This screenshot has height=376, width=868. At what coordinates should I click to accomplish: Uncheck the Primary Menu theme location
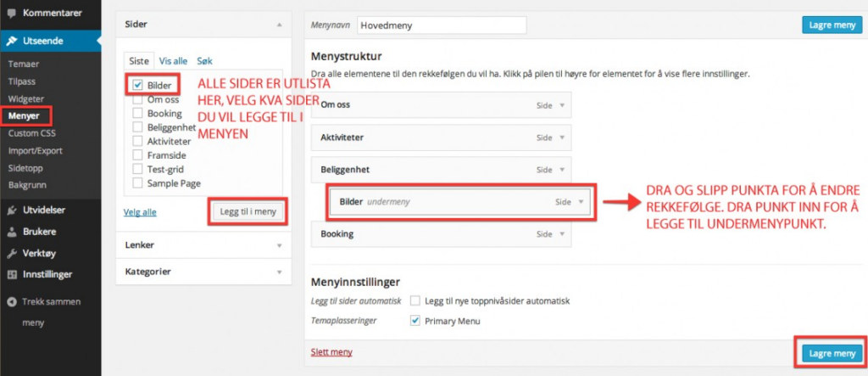415,321
